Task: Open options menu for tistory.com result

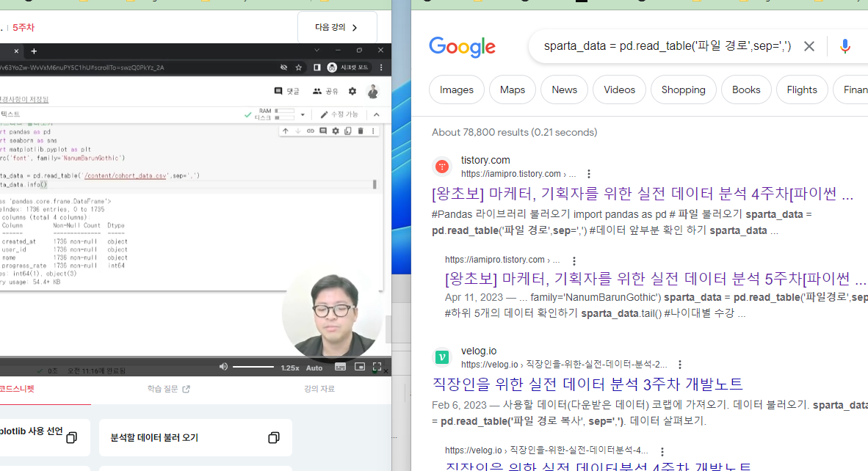Action: pos(588,174)
